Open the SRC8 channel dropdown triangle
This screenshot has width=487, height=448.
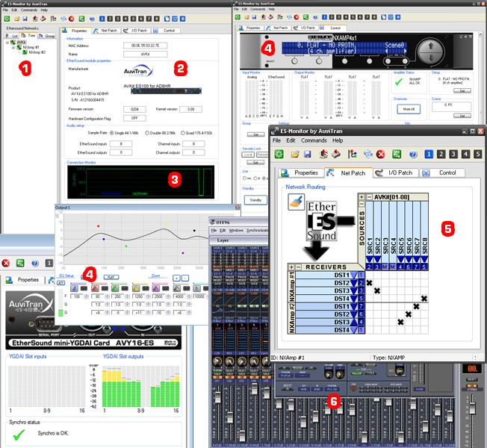click(424, 259)
